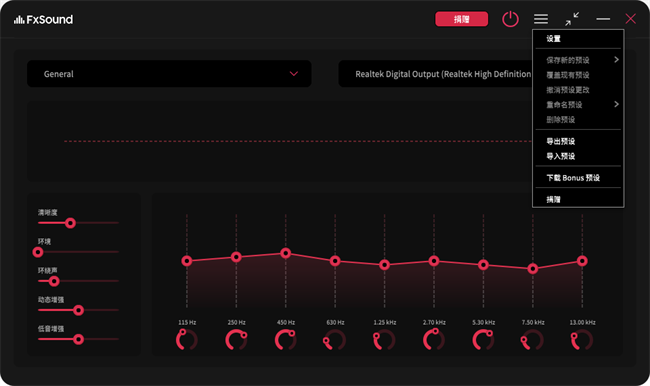
Task: Expand 保存新的预设 submenu arrow
Action: click(616, 60)
